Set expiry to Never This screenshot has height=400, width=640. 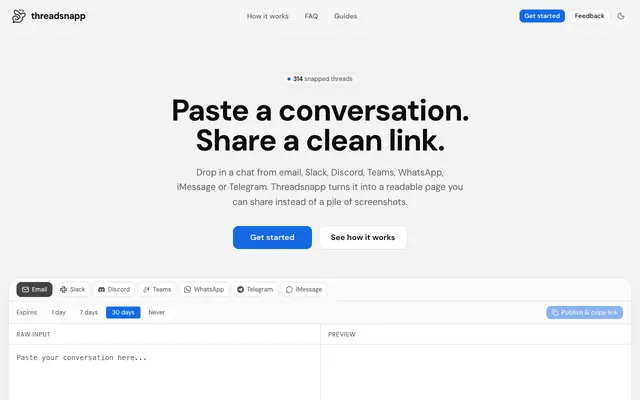[x=157, y=312]
